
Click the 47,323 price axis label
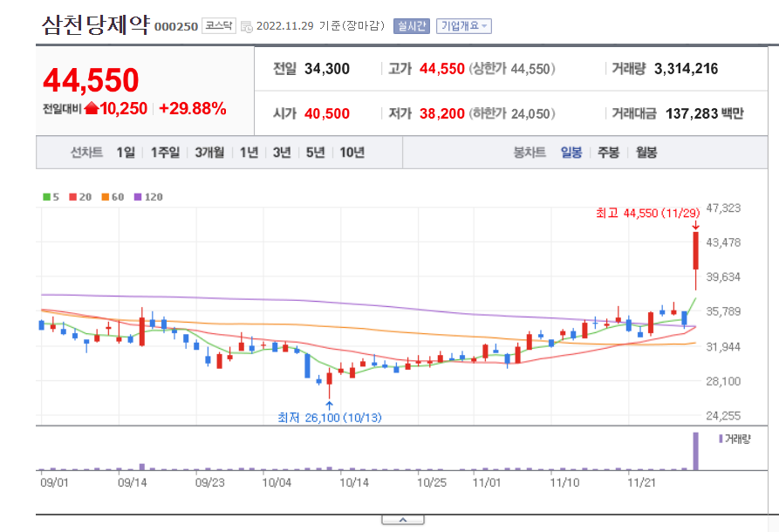point(723,208)
